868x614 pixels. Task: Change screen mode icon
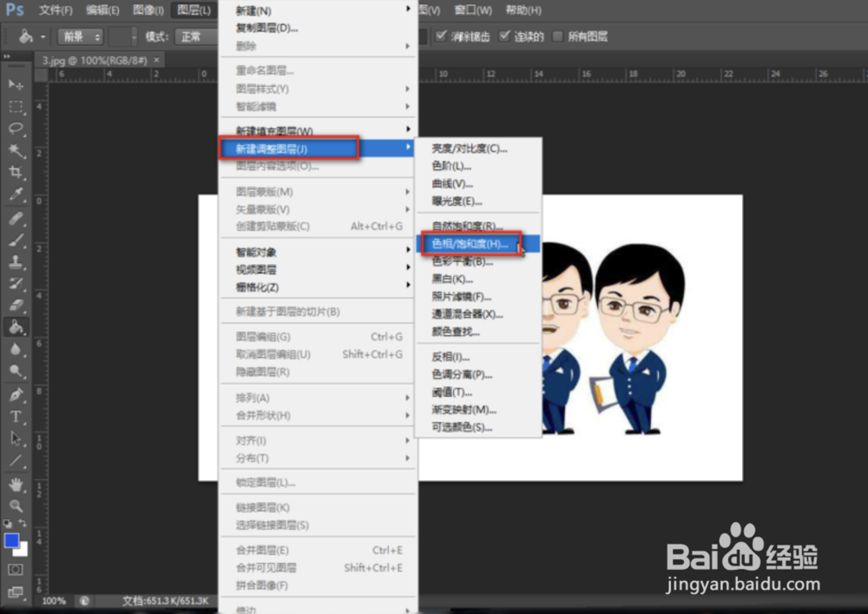pyautogui.click(x=16, y=592)
